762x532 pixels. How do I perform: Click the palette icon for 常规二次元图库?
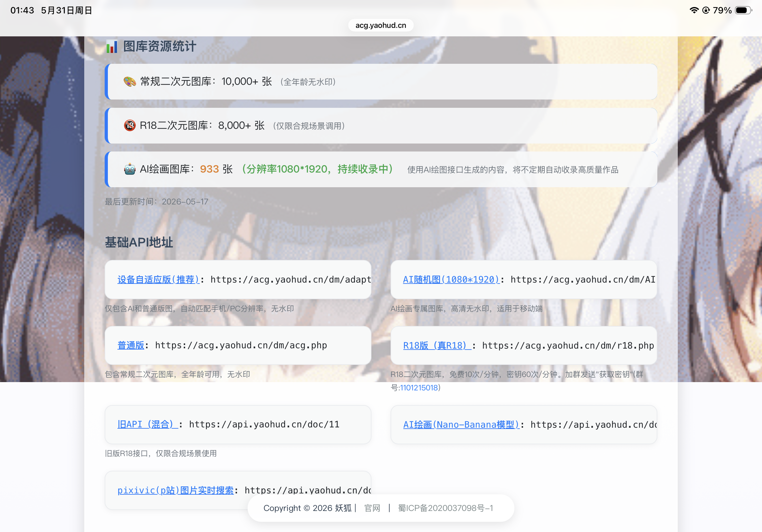[x=130, y=81]
